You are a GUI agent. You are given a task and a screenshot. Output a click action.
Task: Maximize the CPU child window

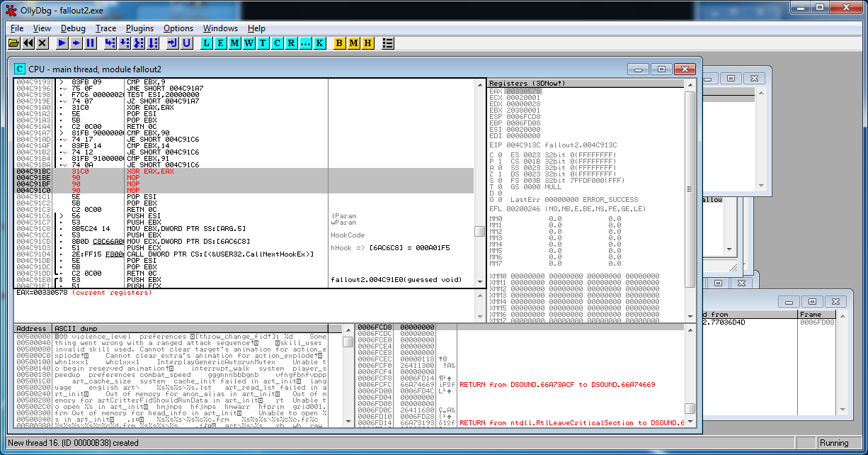pyautogui.click(x=661, y=69)
